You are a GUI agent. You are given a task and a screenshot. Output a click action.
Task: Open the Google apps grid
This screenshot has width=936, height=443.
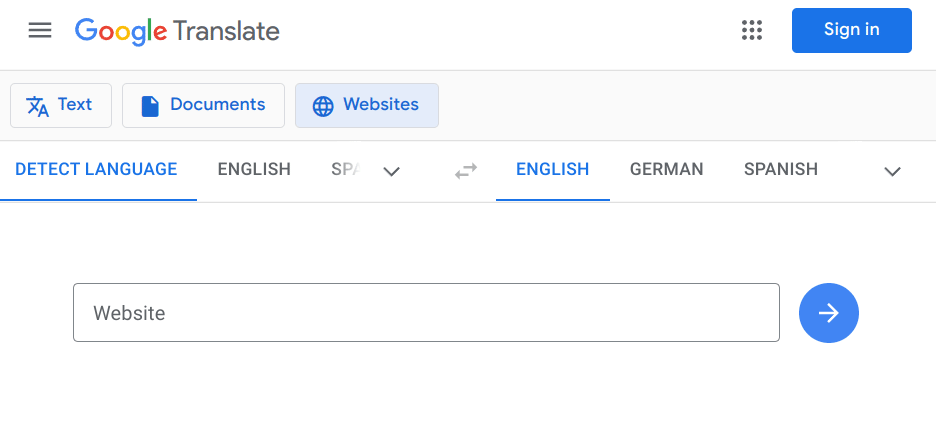tap(752, 30)
